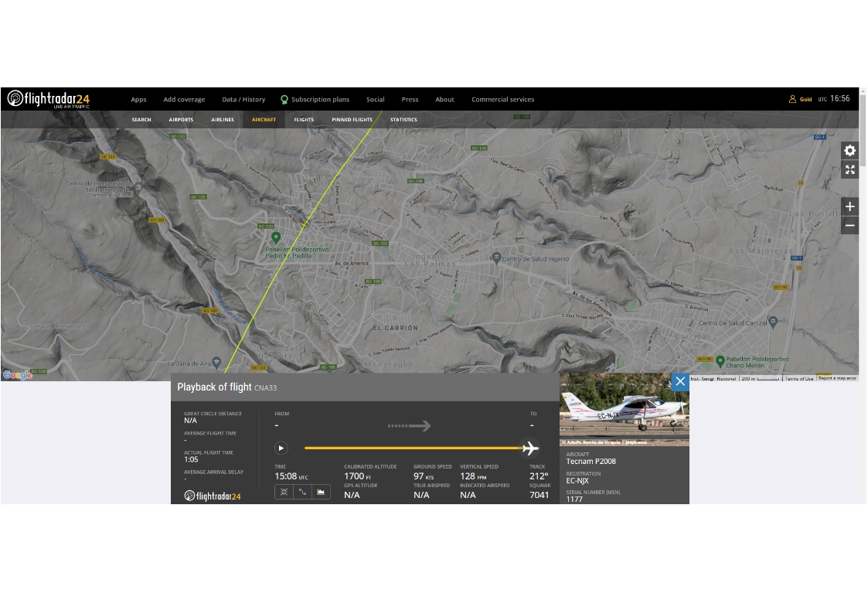Open the PINNED FLIGHTS tab
Image resolution: width=868 pixels, height=614 pixels.
tap(352, 120)
